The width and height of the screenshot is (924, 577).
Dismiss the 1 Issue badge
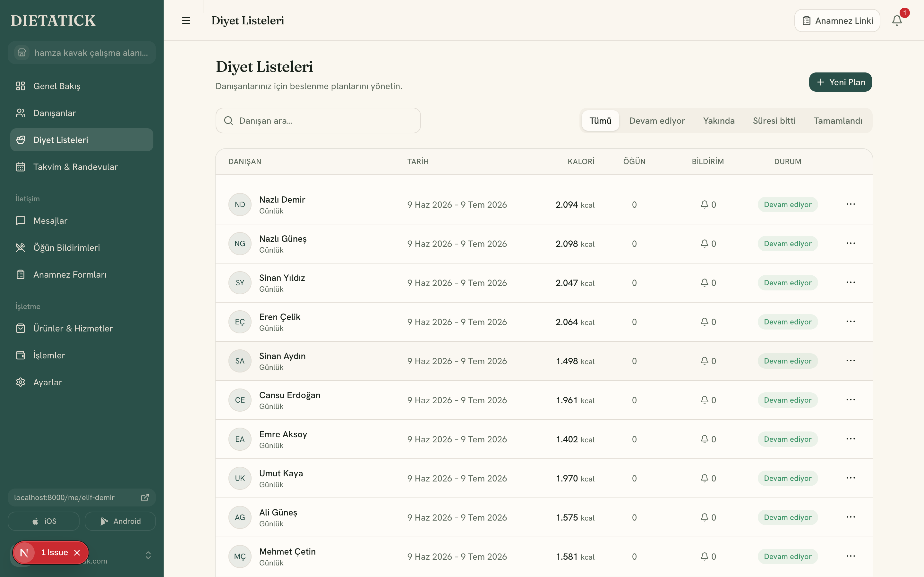pos(77,552)
